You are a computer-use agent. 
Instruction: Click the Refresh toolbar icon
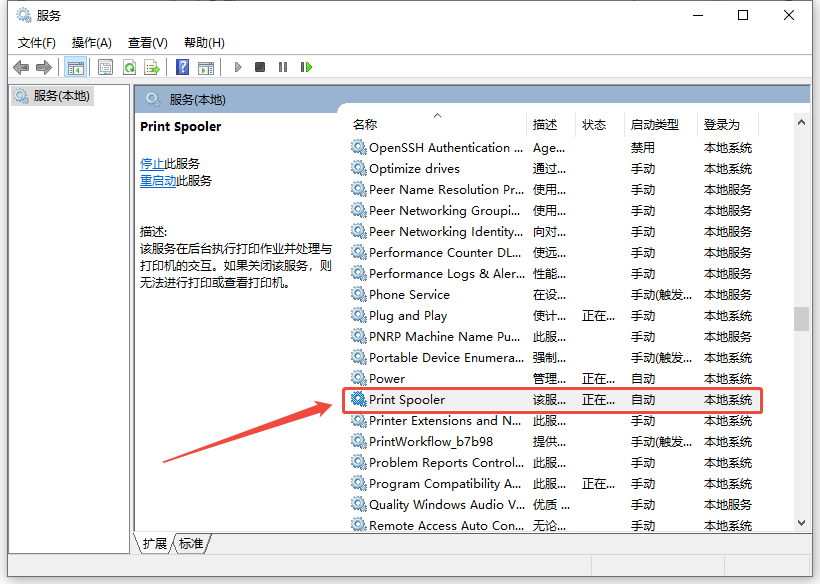129,67
